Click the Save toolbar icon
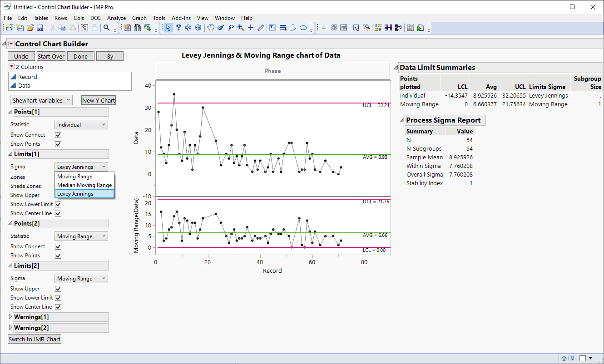This screenshot has height=364, width=604. [40, 28]
